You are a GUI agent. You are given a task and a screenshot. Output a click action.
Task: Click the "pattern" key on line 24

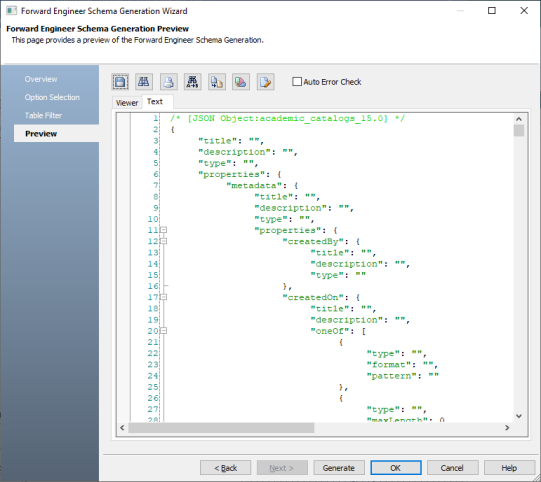(392, 376)
